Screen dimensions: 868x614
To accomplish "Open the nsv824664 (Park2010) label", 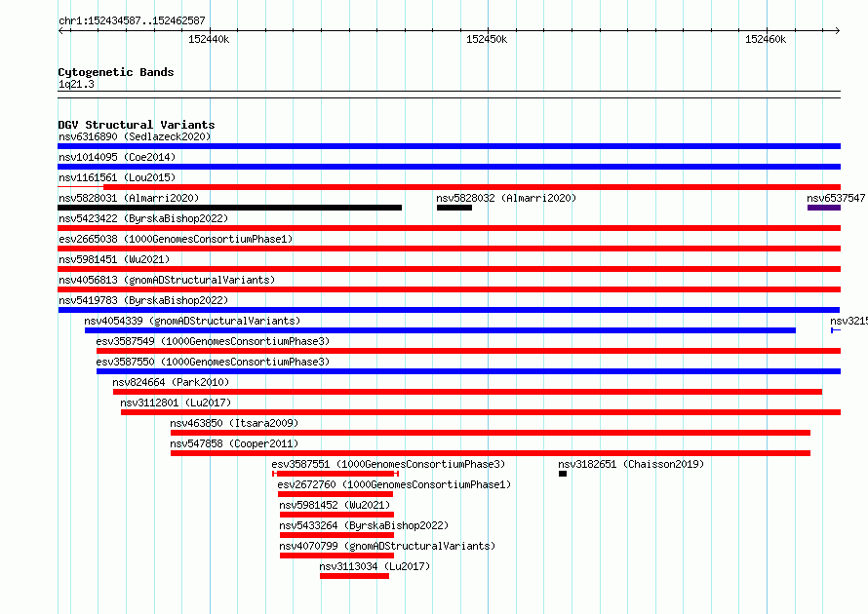I will [171, 382].
